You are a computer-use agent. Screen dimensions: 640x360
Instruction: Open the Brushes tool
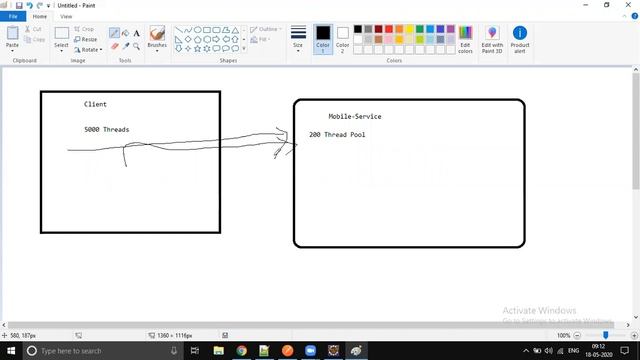[157, 33]
